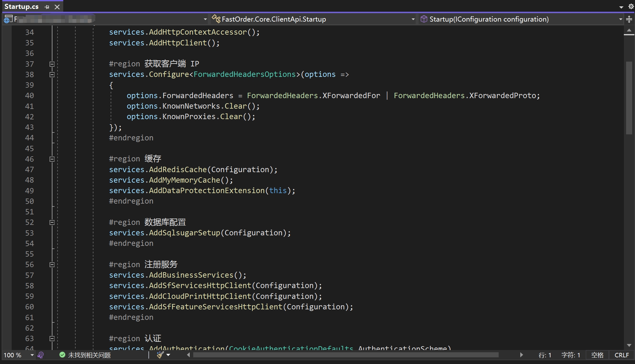Click the CRLF line ending indicator
The height and width of the screenshot is (364, 635).
pyautogui.click(x=622, y=355)
